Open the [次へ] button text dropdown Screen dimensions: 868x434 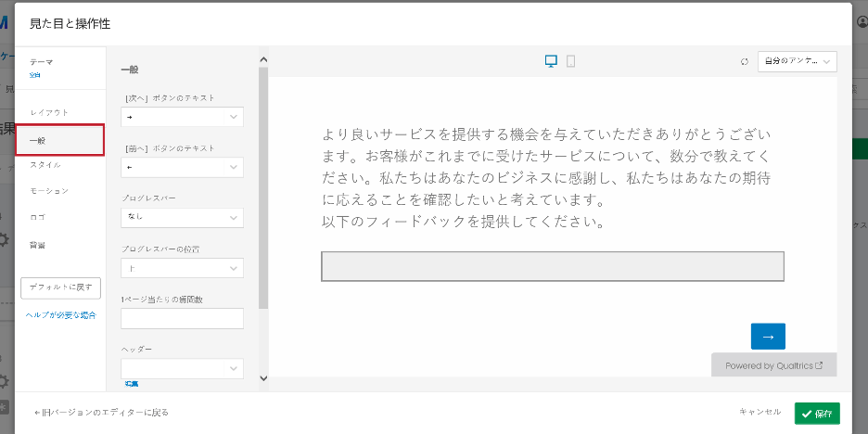click(182, 117)
